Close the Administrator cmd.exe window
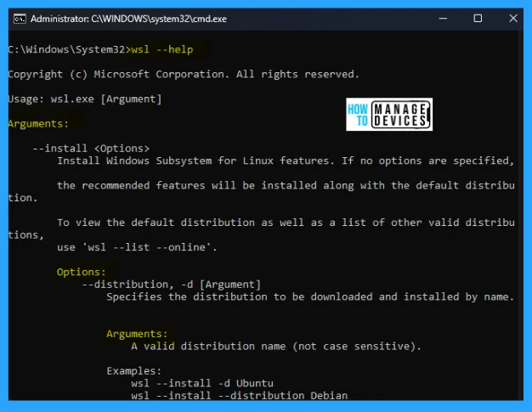 (513, 19)
